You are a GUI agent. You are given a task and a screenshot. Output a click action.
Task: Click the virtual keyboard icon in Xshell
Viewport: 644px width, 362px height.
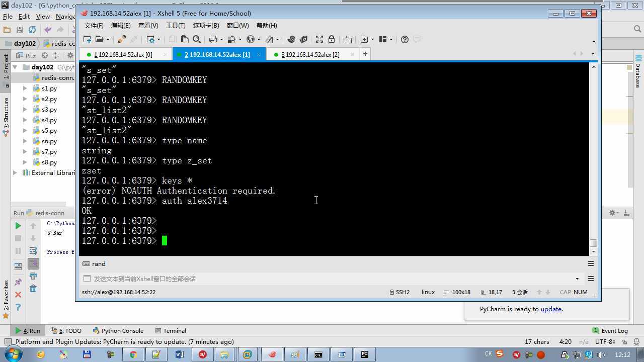coord(347,39)
